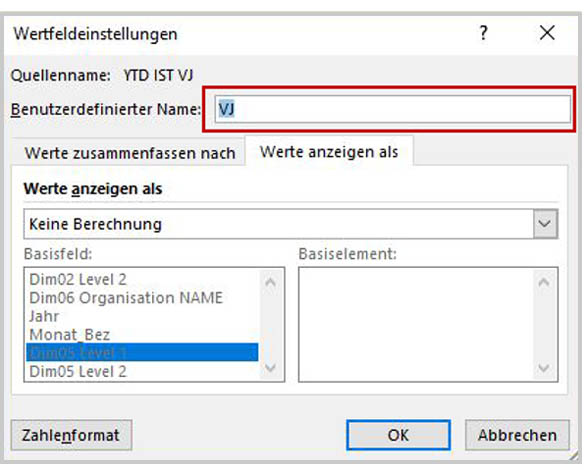Click the help question mark icon

pyautogui.click(x=483, y=33)
